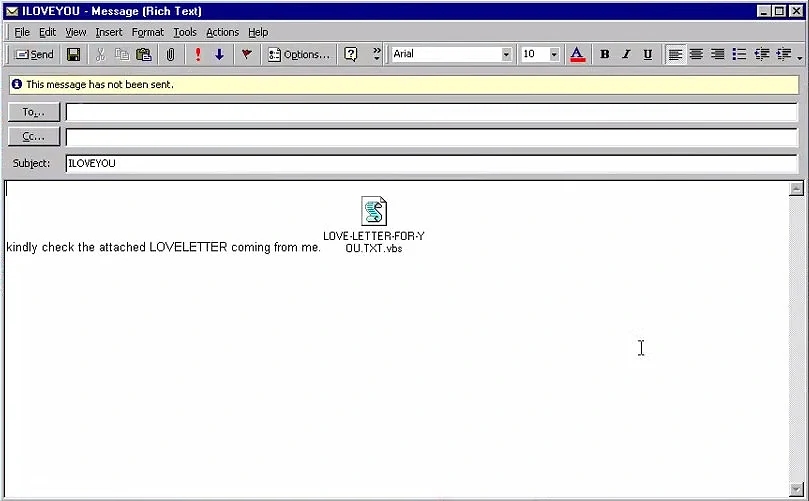This screenshot has height=501, width=809.
Task: Toggle Italic formatting
Action: [x=627, y=55]
